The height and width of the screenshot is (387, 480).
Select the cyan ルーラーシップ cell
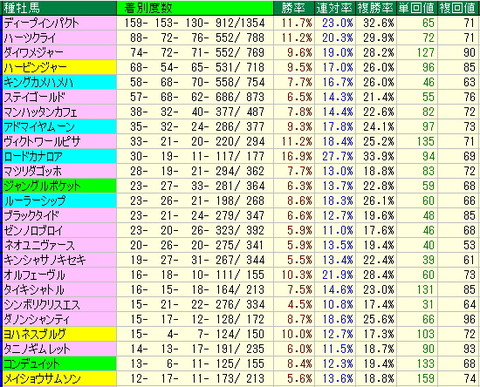pyautogui.click(x=60, y=201)
